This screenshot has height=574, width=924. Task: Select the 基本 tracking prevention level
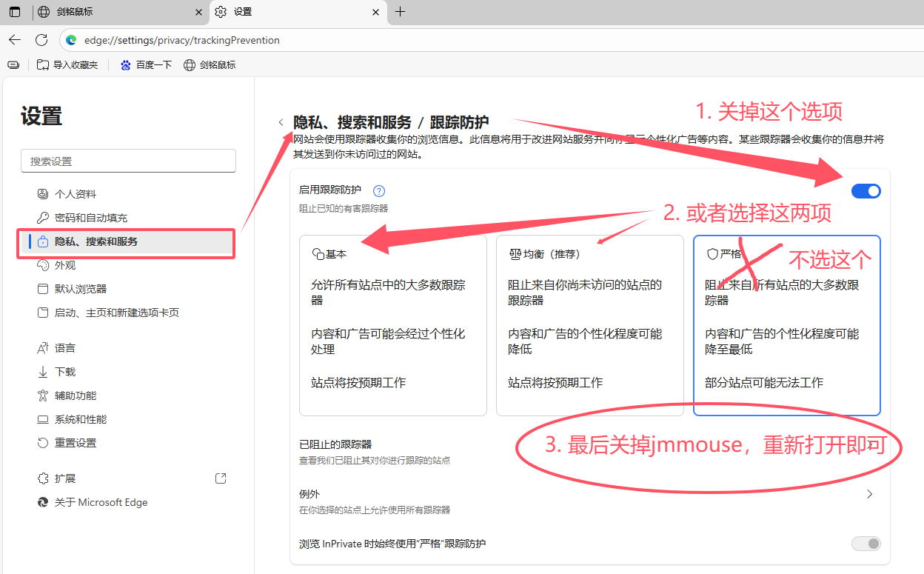tap(392, 326)
